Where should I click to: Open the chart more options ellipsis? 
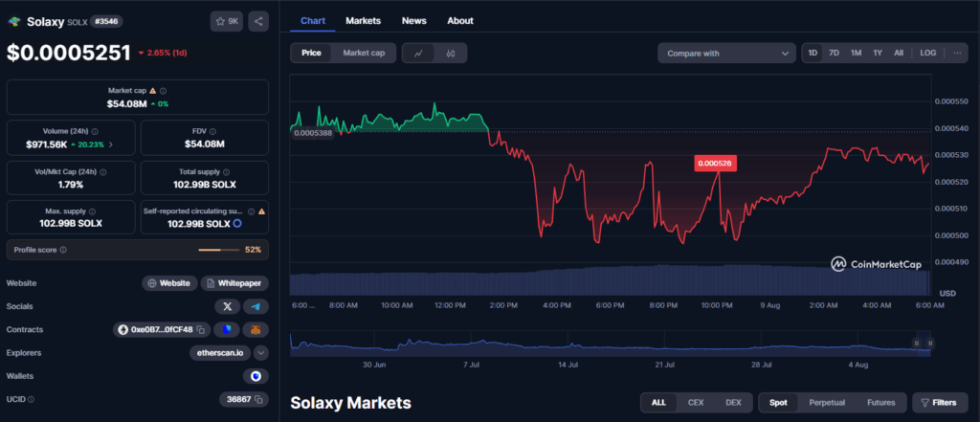(x=957, y=54)
